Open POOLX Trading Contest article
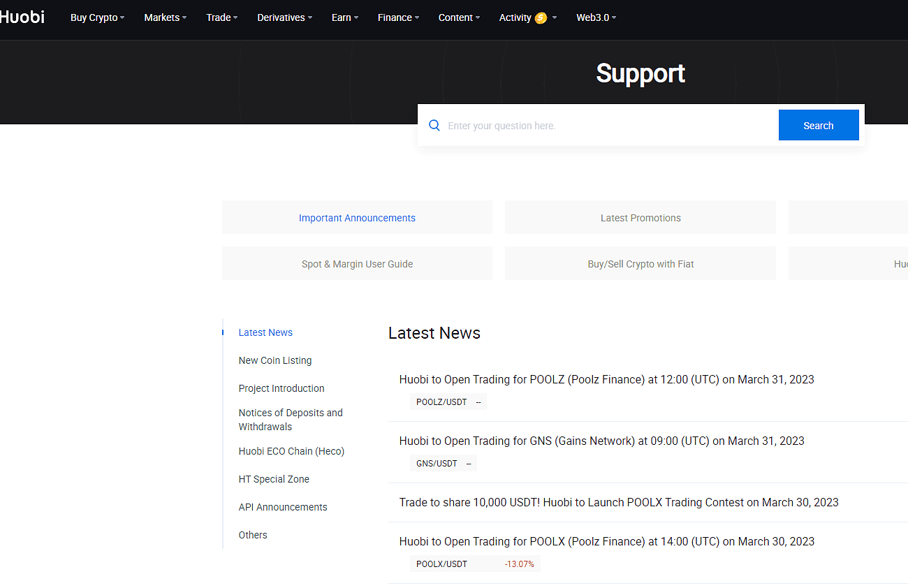 click(x=619, y=503)
